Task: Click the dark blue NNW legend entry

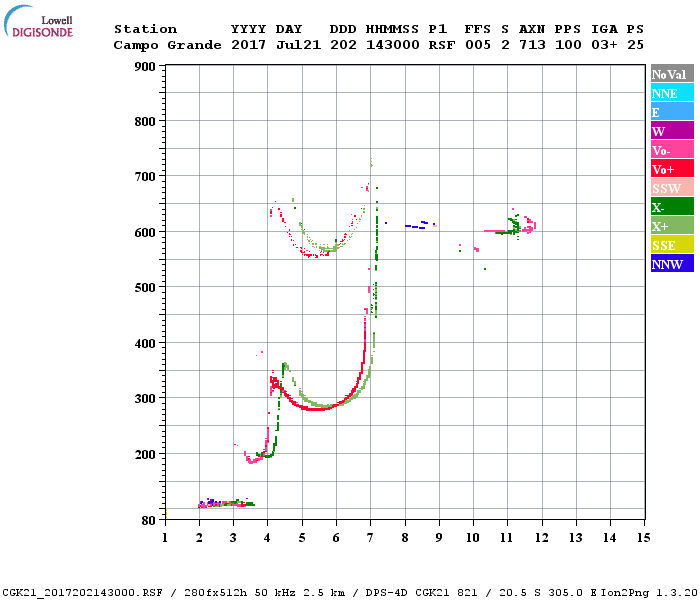Action: pos(672,264)
